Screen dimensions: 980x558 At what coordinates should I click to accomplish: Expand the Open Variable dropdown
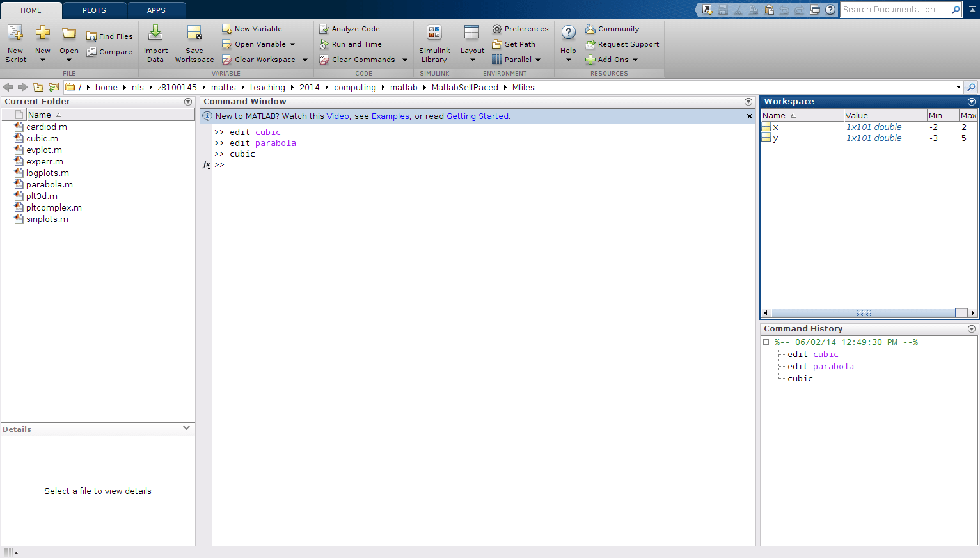click(292, 44)
